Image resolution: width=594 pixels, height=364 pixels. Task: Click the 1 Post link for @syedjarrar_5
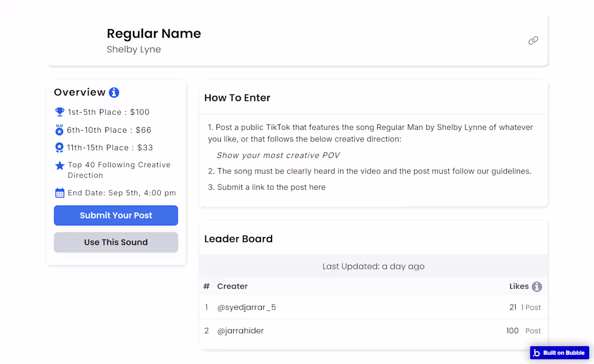coord(531,307)
